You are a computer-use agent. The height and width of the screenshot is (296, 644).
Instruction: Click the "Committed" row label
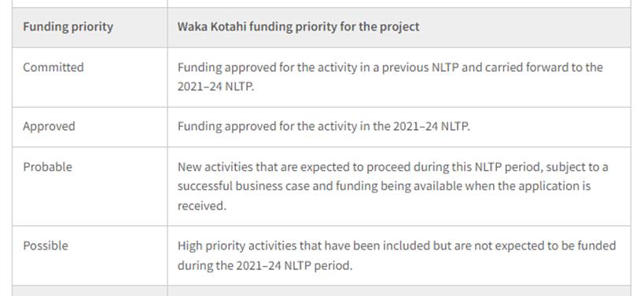click(53, 68)
